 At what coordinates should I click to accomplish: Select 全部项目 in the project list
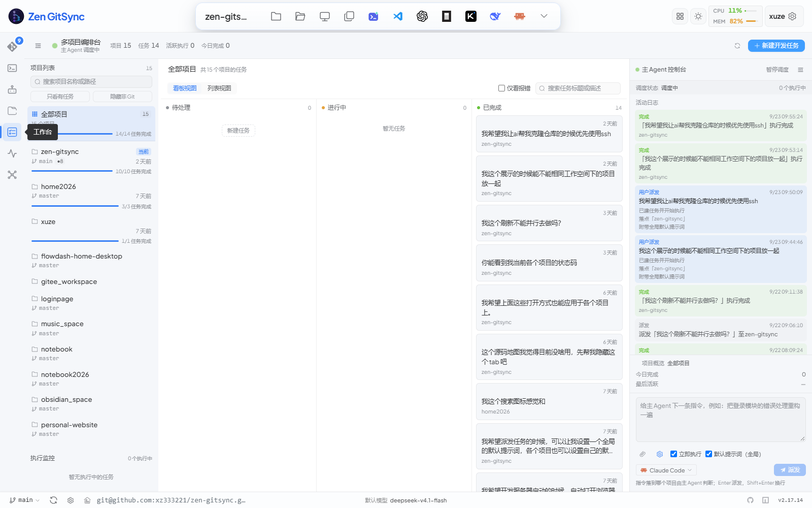pyautogui.click(x=91, y=123)
